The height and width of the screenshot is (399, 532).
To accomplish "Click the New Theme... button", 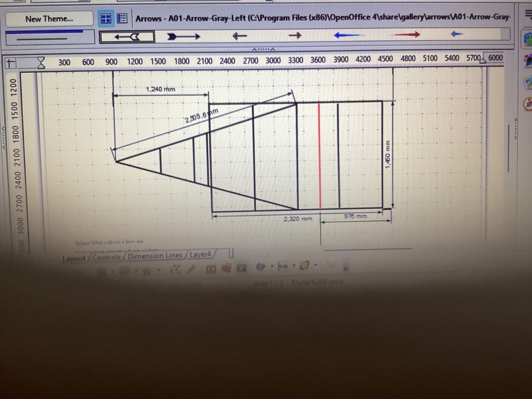I will (49, 19).
